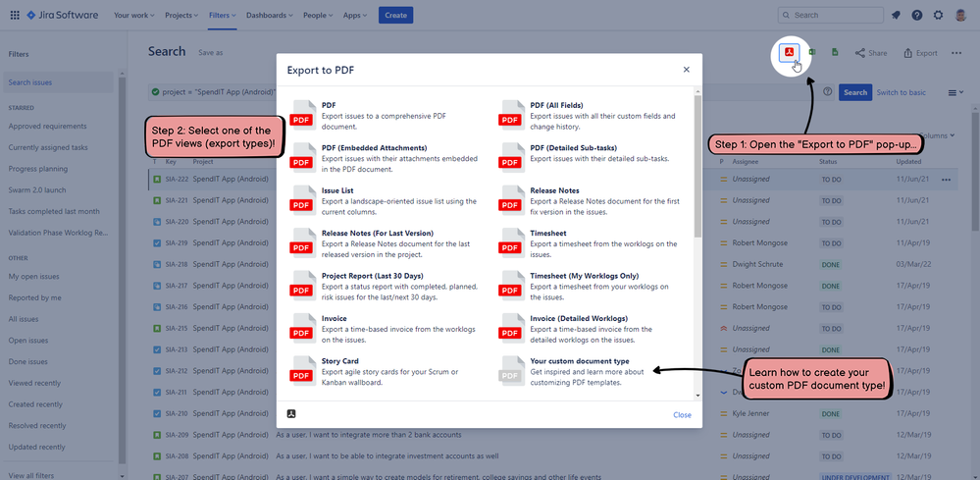Expand the People menu
Viewport: 980px width, 480px height.
pos(319,15)
